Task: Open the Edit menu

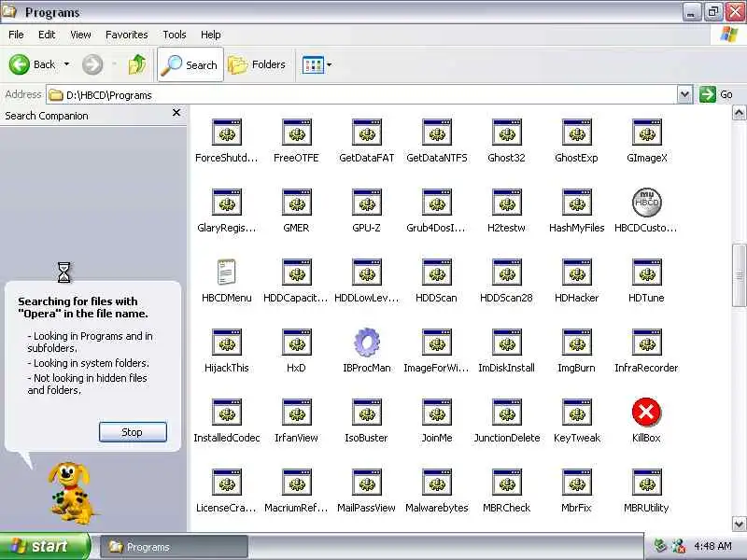Action: click(47, 35)
